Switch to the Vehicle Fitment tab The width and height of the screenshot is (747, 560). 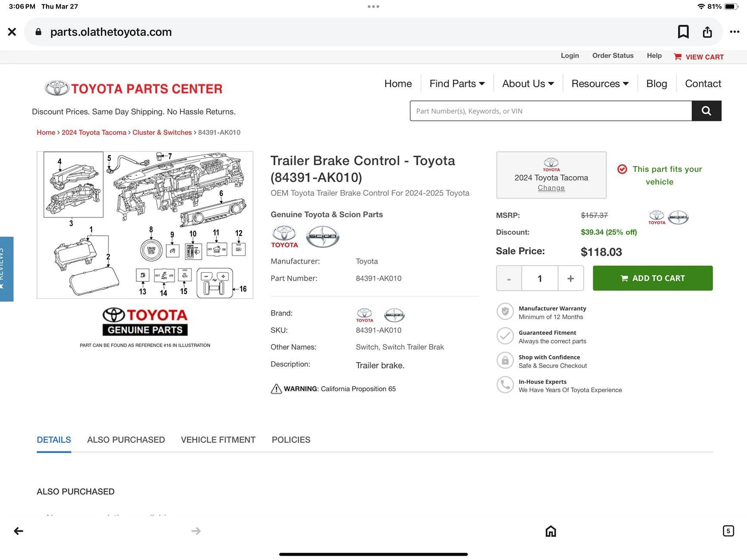point(218,440)
